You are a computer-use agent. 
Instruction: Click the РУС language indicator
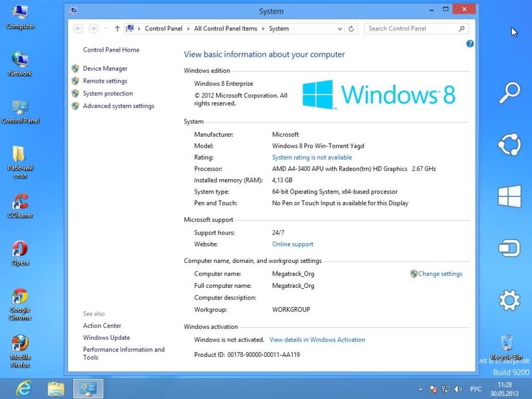tap(476, 389)
